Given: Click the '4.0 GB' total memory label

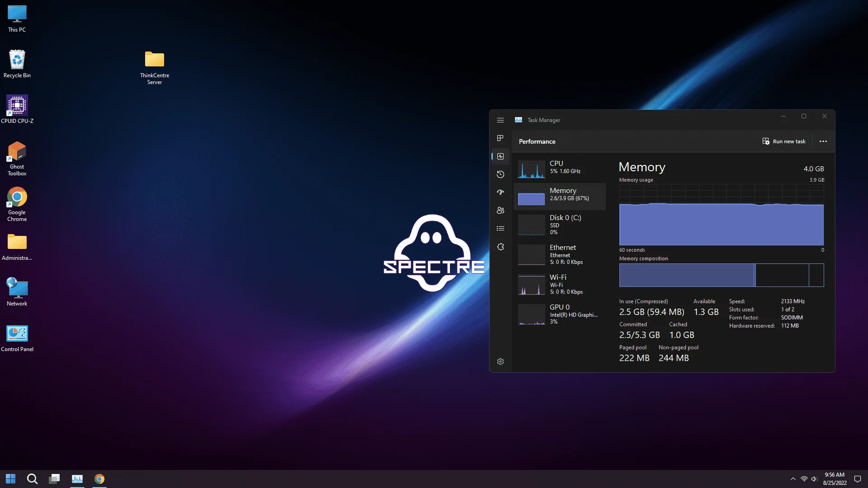Looking at the screenshot, I should 814,169.
